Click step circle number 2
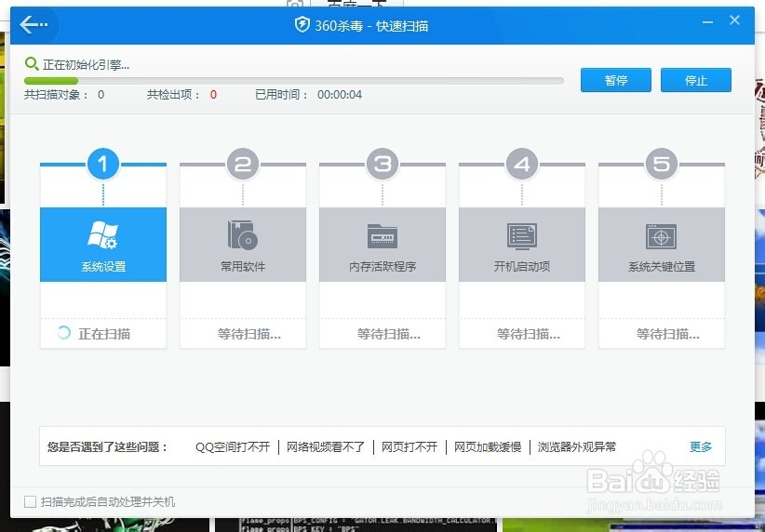This screenshot has width=765, height=532. (x=243, y=164)
